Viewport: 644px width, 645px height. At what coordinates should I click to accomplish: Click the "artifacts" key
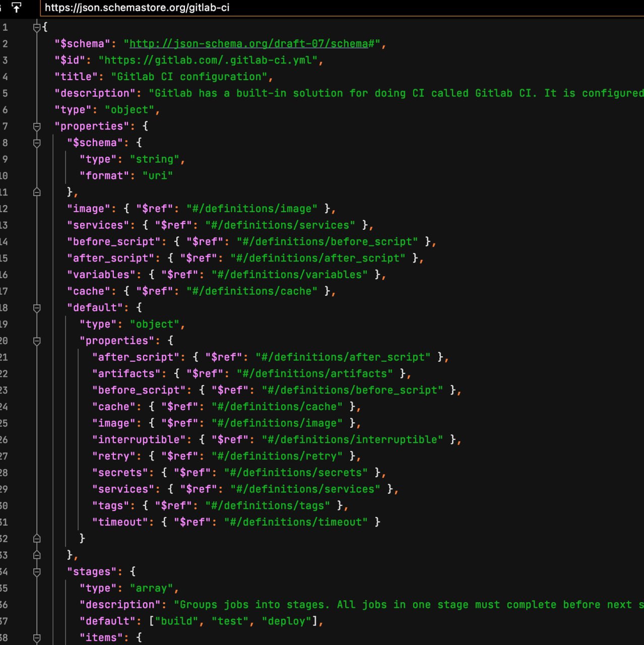coord(126,373)
